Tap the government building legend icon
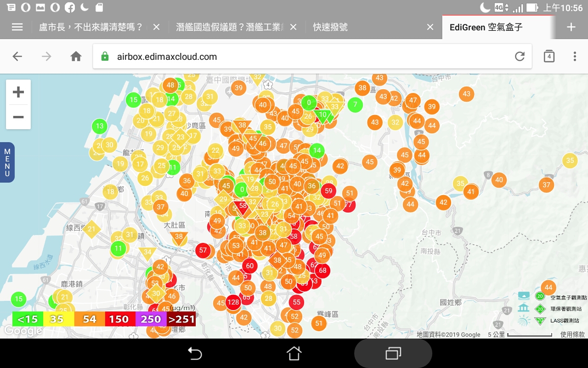The height and width of the screenshot is (368, 588). pyautogui.click(x=524, y=308)
